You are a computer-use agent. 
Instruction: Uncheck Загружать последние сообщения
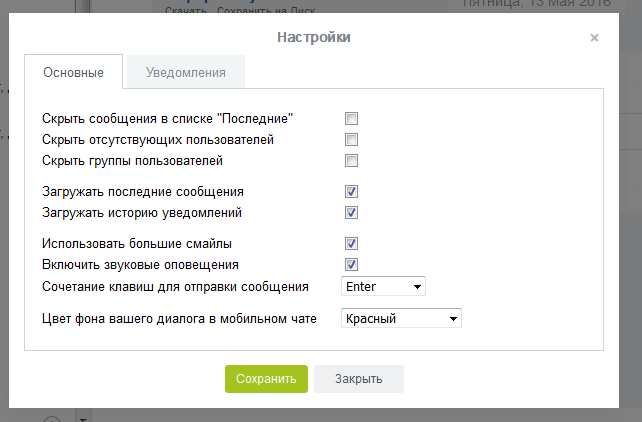[x=351, y=192]
